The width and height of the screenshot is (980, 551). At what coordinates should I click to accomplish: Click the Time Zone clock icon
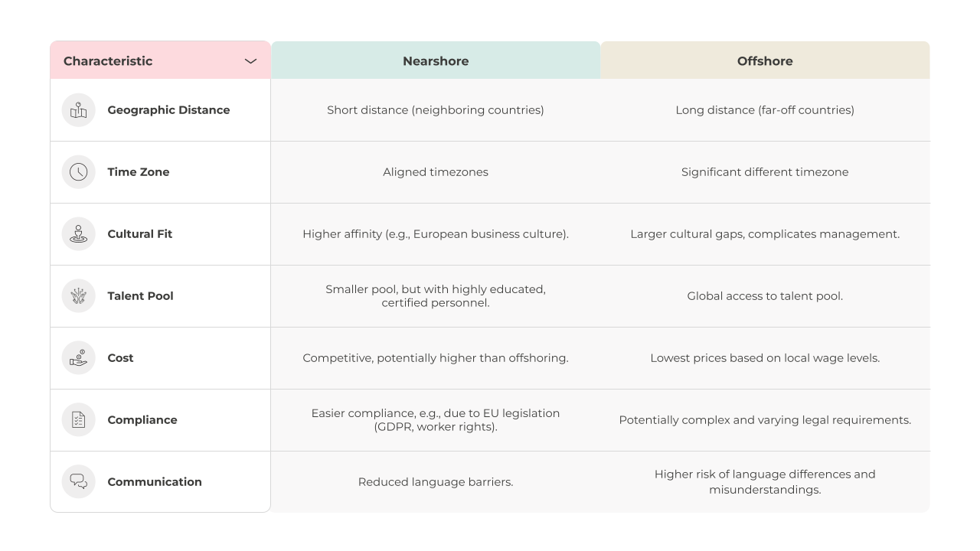pos(79,172)
